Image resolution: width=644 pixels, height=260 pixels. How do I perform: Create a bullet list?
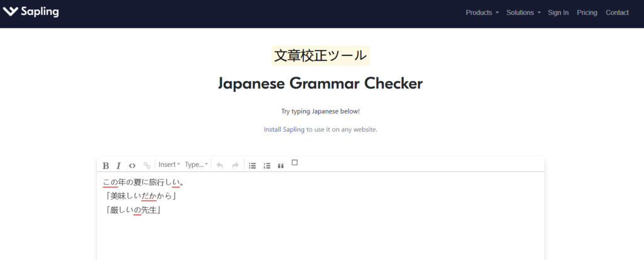click(253, 166)
